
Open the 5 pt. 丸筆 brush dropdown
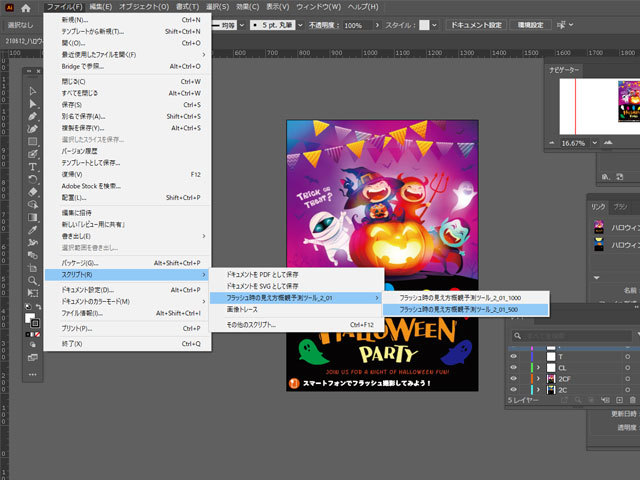click(300, 25)
